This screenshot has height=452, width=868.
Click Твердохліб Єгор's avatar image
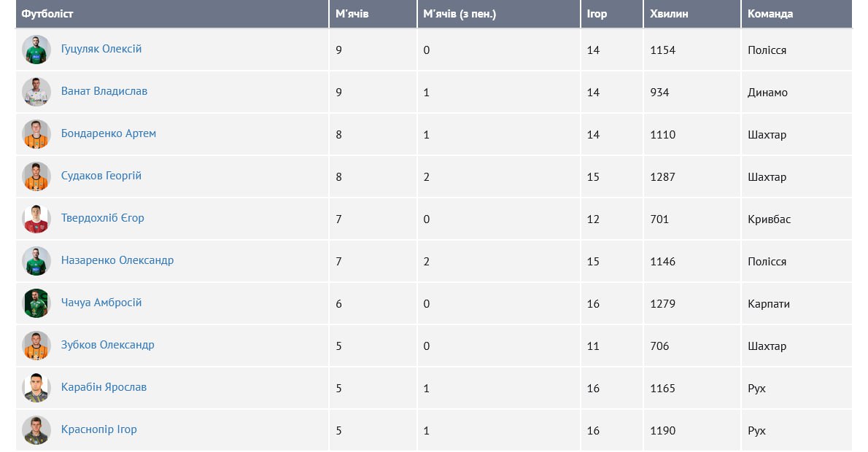pos(36,219)
